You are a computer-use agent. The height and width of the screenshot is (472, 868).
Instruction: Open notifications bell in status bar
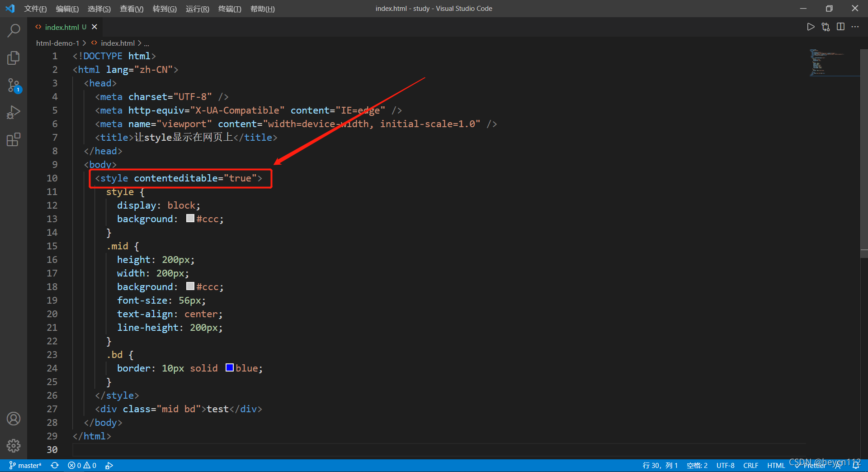tap(856, 466)
